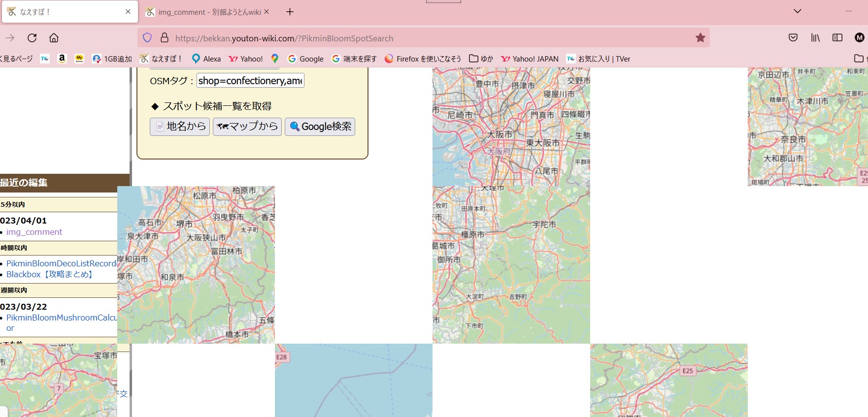The width and height of the screenshot is (868, 417).
Task: Toggle the bookmark star for this page
Action: click(x=700, y=38)
